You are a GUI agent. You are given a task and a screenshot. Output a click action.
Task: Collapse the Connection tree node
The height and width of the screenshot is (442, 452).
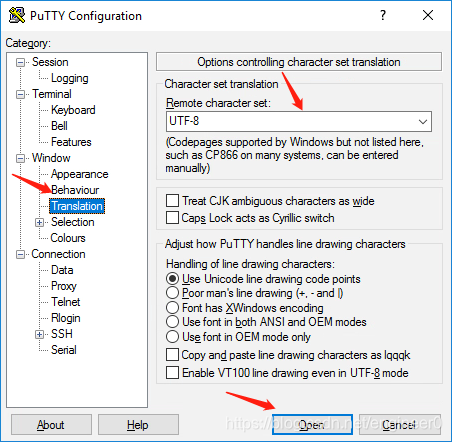coord(20,254)
